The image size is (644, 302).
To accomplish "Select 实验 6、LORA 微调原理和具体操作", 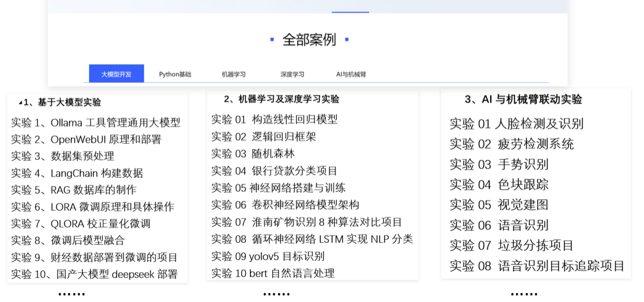I will click(x=93, y=207).
